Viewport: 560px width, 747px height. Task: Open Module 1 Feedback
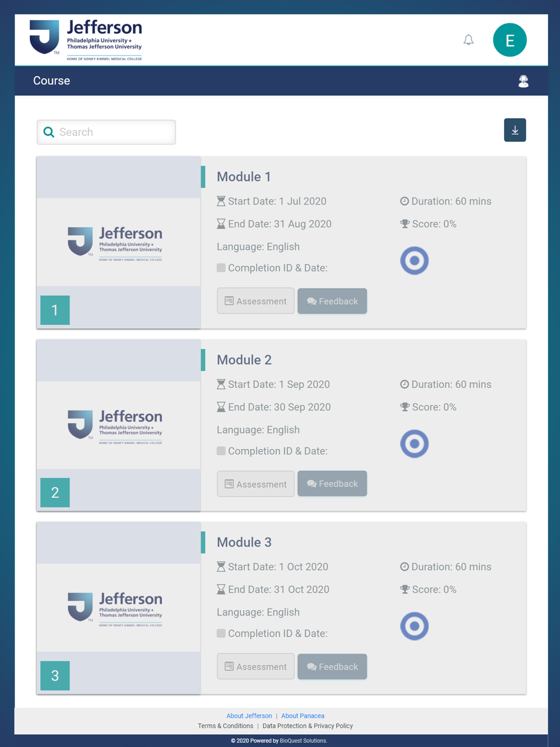pyautogui.click(x=332, y=301)
